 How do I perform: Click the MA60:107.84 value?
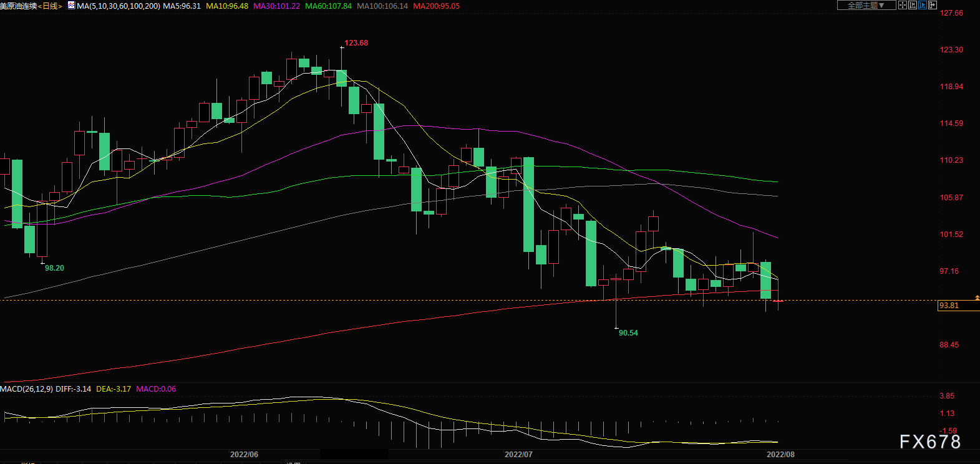(x=328, y=6)
